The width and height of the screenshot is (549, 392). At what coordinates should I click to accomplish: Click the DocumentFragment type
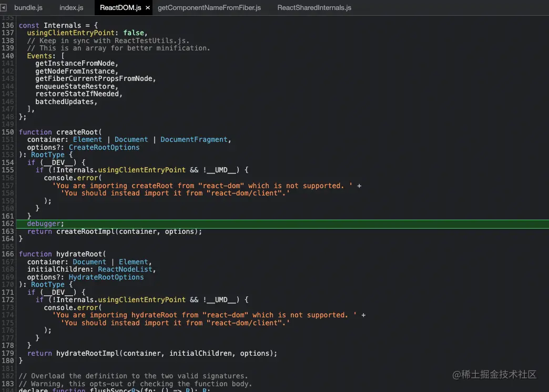click(194, 140)
